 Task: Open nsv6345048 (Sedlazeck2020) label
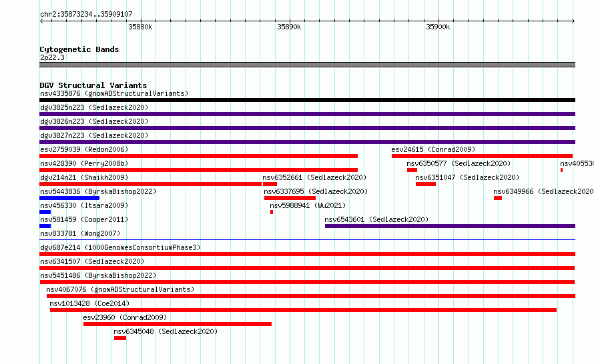pos(166,331)
